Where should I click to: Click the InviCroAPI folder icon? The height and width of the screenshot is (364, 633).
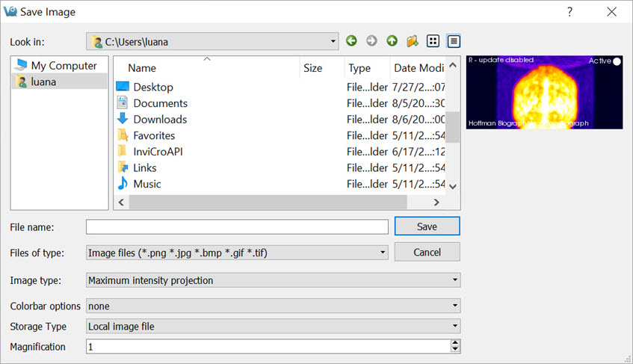(122, 151)
